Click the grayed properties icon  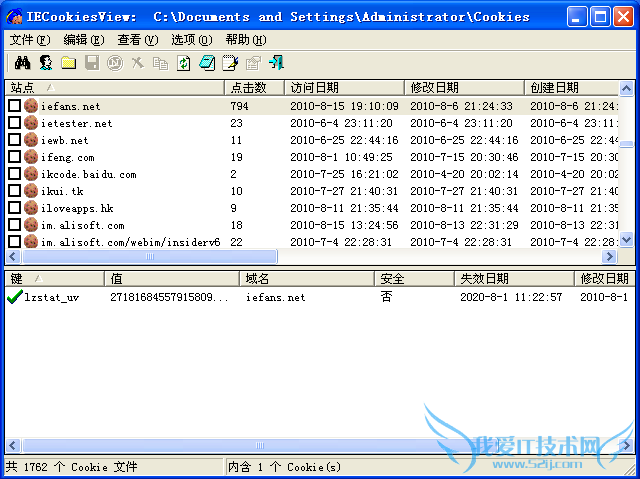click(x=253, y=63)
